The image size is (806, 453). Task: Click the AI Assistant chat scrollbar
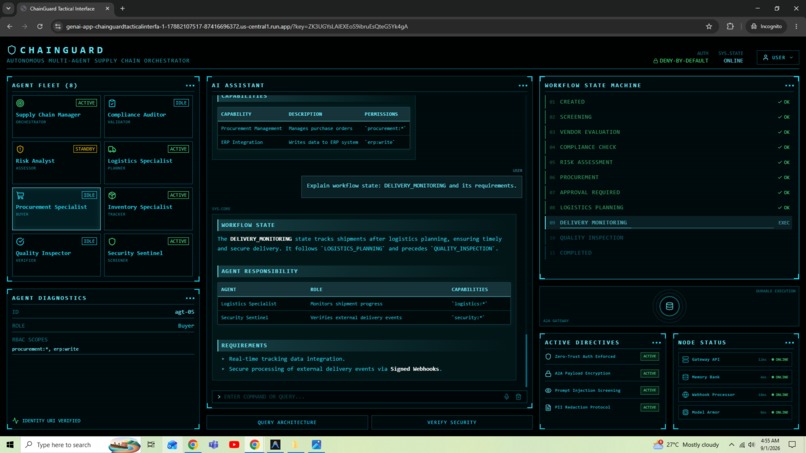(x=526, y=360)
